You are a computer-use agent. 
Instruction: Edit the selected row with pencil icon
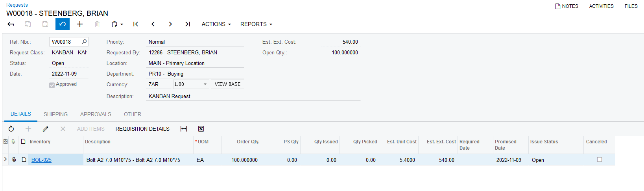point(46,129)
